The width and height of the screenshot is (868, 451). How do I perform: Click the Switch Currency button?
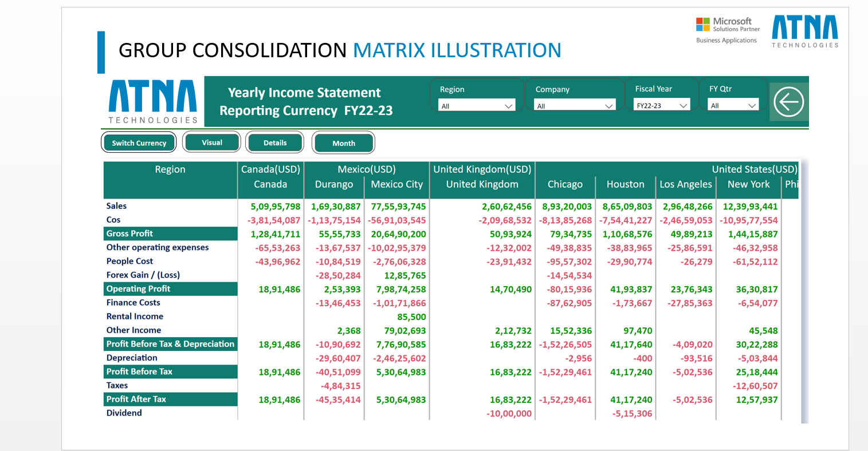[x=139, y=143]
